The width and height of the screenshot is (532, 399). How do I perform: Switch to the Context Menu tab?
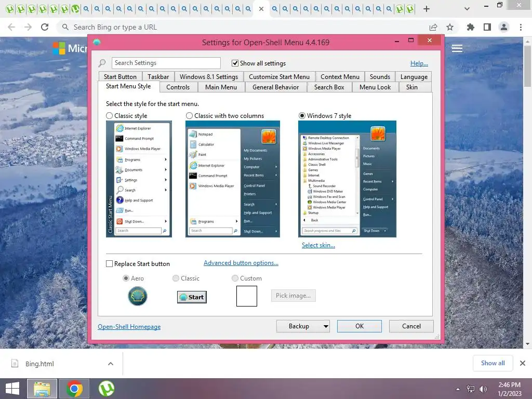pyautogui.click(x=340, y=77)
